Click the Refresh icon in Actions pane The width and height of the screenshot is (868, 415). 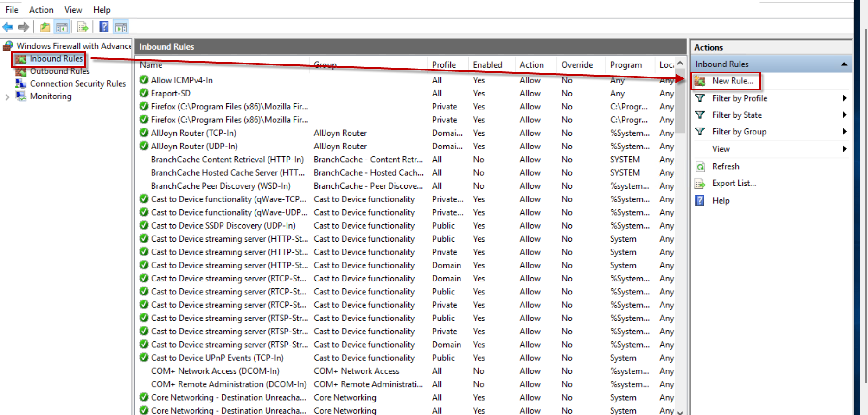click(x=700, y=166)
